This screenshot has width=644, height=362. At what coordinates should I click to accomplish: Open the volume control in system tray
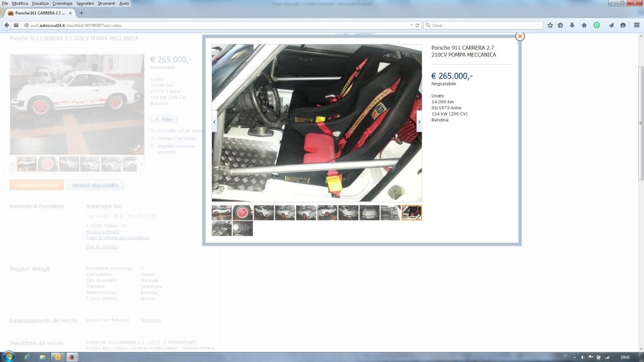tap(583, 357)
